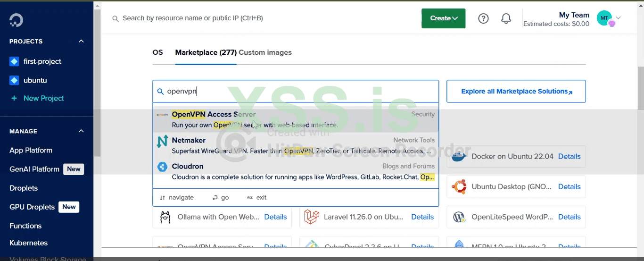Open GPU Droplets in sidebar
The height and width of the screenshot is (261, 644).
coord(32,207)
